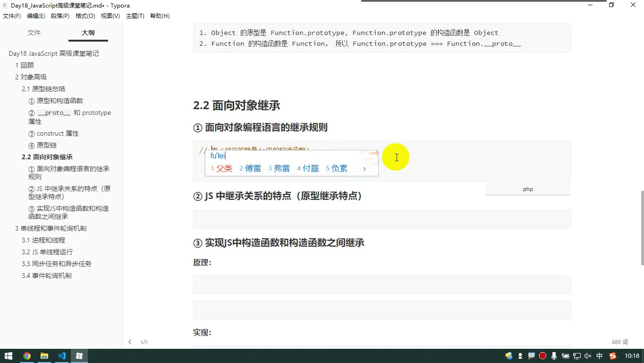
Task: Go to outline item 2.2 面向对象继承
Action: (47, 157)
